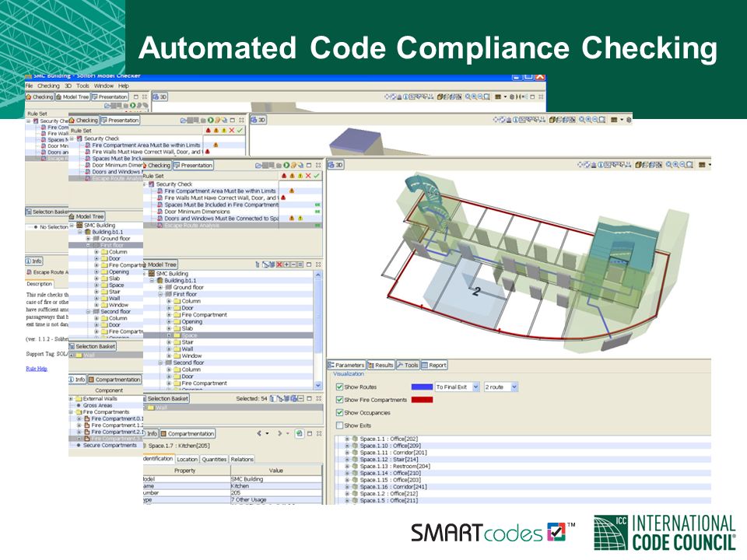Viewport: 747px width, 560px height.
Task: Click the orange warning triangle on Fire Compartment Area rule
Action: pyautogui.click(x=292, y=191)
